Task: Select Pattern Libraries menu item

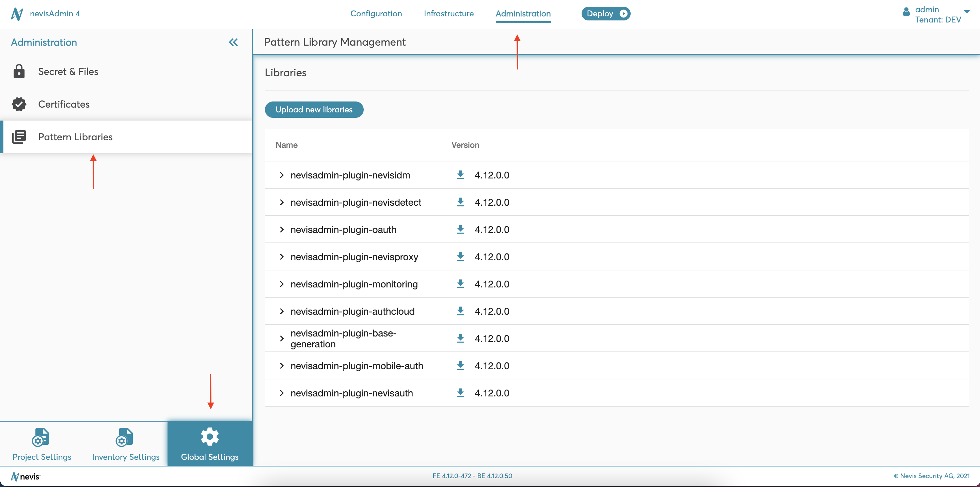Action: point(126,137)
